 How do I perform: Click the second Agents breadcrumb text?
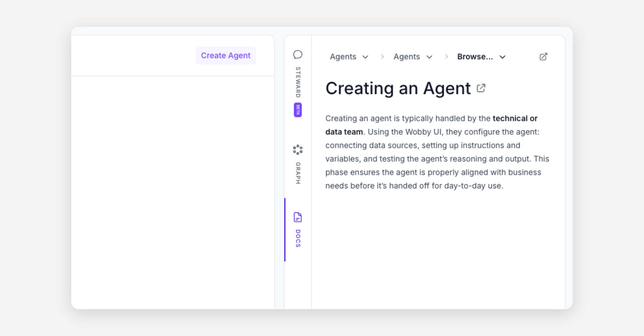coord(407,57)
